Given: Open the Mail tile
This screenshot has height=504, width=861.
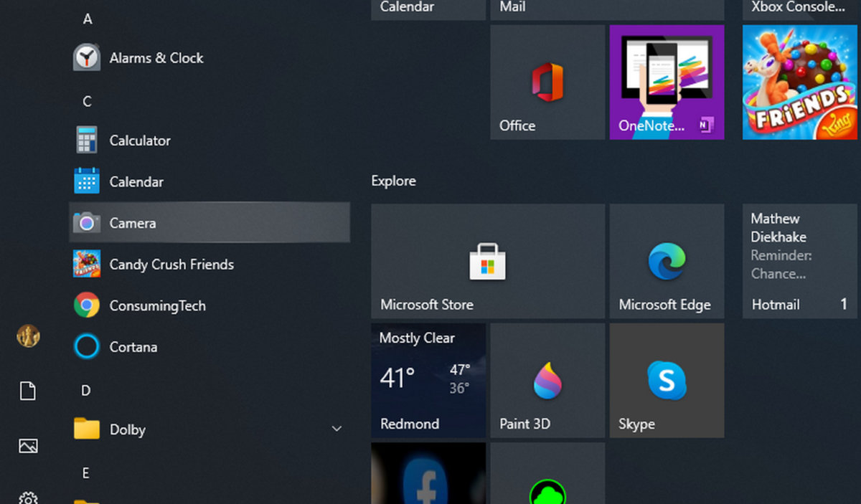Looking at the screenshot, I should [x=607, y=9].
